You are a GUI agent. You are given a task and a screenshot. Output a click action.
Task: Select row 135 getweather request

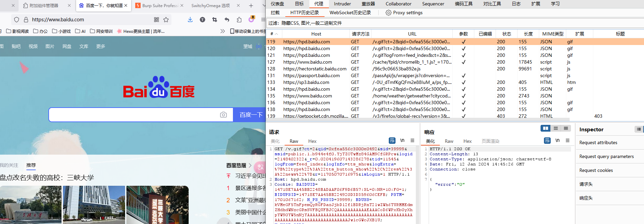pos(455,96)
